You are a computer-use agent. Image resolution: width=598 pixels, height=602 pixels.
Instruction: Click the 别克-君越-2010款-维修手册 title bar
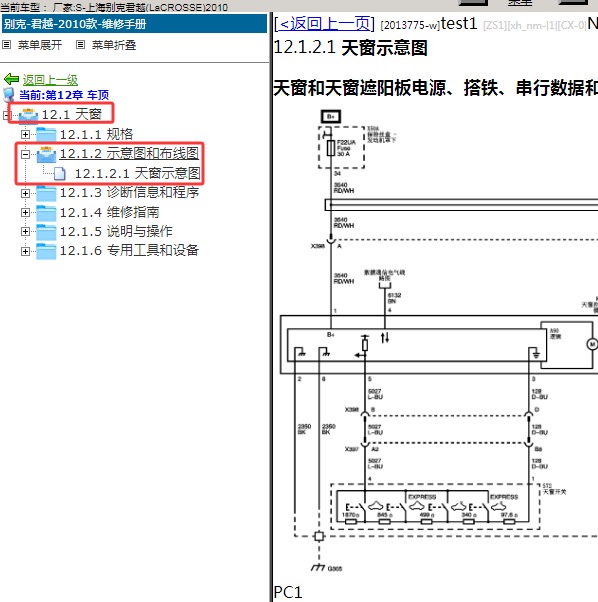134,24
